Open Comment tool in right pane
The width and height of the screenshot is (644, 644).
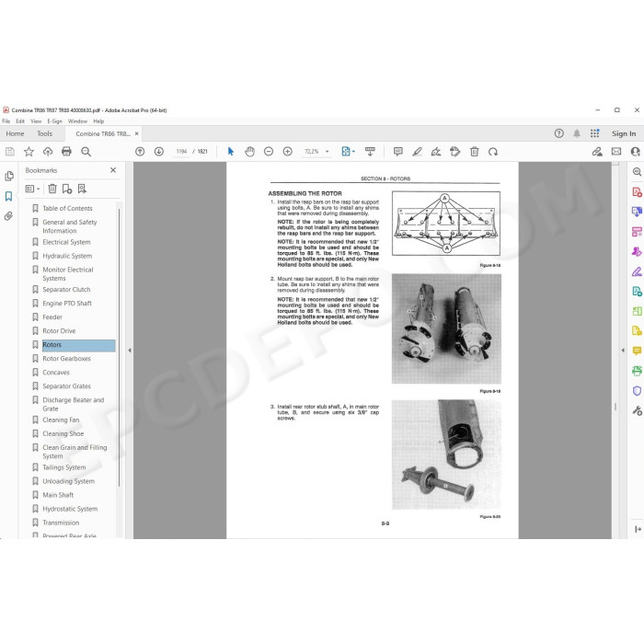click(x=637, y=351)
